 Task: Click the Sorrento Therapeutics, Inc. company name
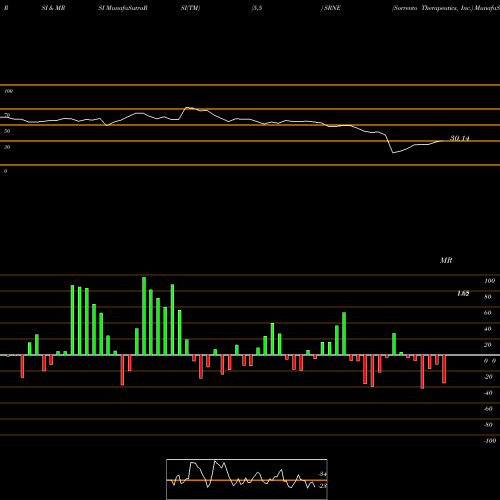[x=433, y=8]
